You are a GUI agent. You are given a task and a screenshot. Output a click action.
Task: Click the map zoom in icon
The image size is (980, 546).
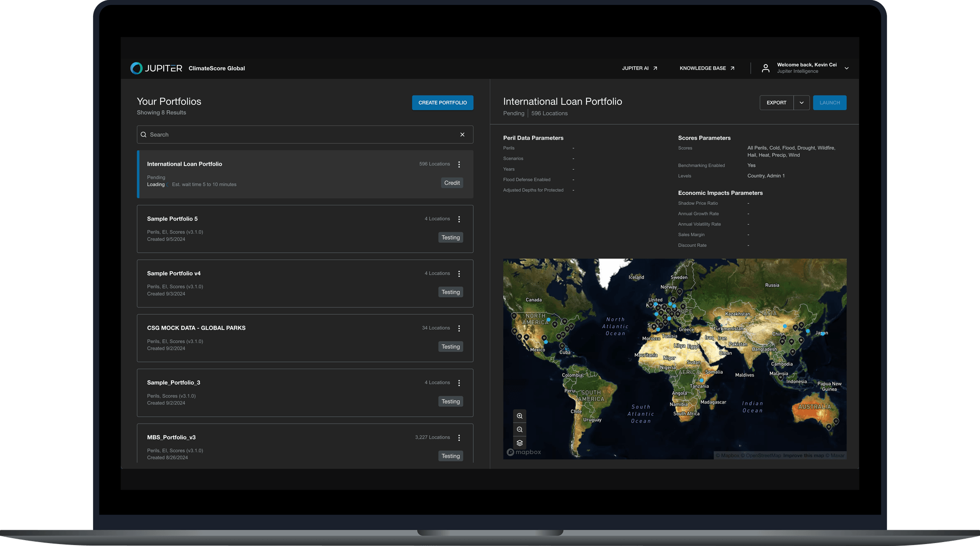[x=519, y=416]
